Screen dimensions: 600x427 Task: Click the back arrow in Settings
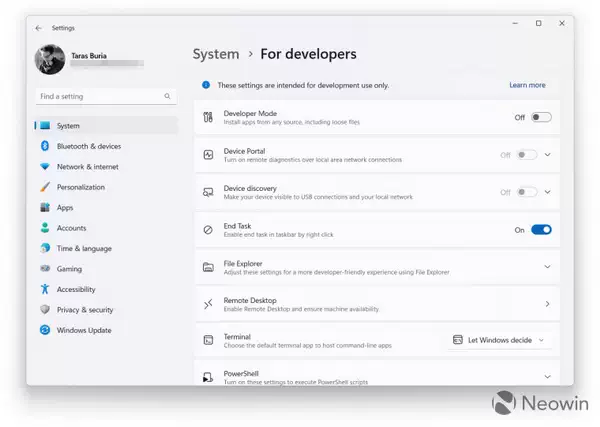tap(38, 28)
